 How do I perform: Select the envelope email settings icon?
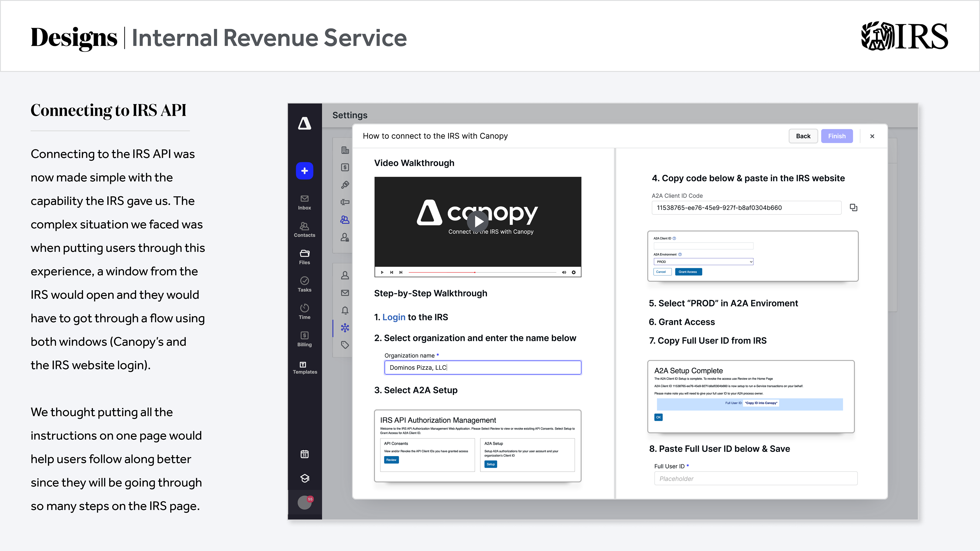(x=345, y=293)
